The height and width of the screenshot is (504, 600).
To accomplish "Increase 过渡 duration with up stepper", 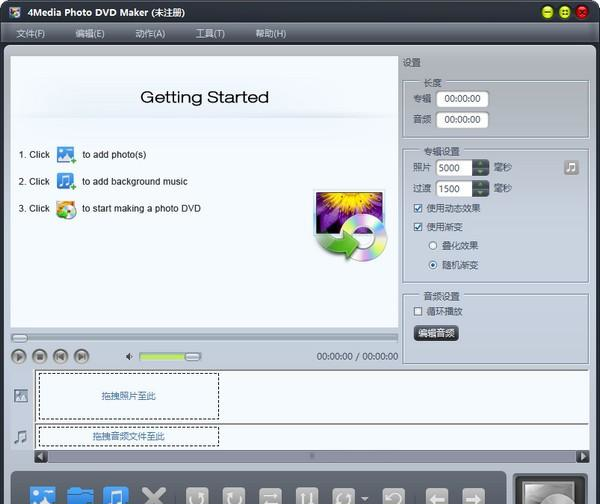I will point(480,184).
